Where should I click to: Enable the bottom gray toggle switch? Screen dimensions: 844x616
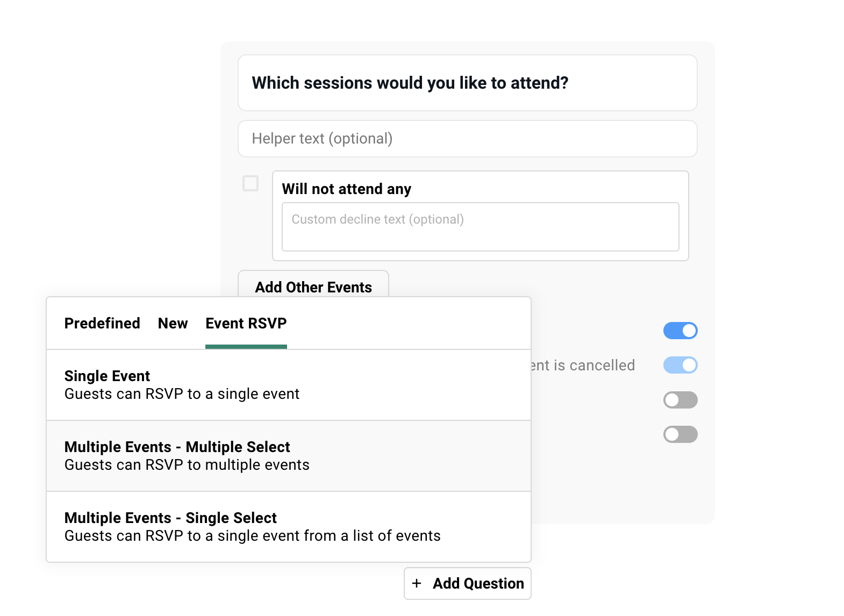click(680, 434)
